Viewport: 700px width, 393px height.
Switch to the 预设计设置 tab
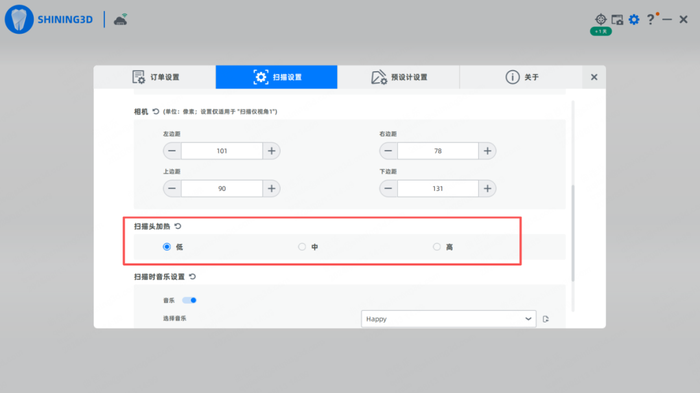coord(398,77)
